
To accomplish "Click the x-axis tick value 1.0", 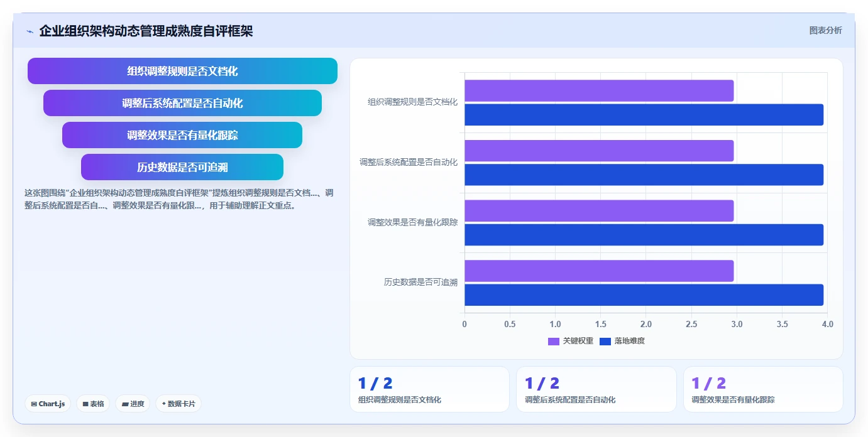I will [x=555, y=325].
